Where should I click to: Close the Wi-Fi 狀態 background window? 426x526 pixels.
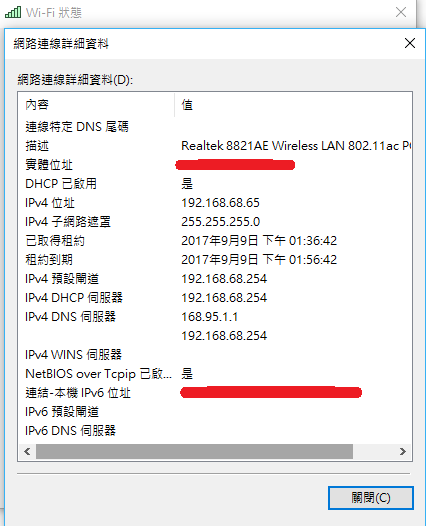pyautogui.click(x=401, y=12)
